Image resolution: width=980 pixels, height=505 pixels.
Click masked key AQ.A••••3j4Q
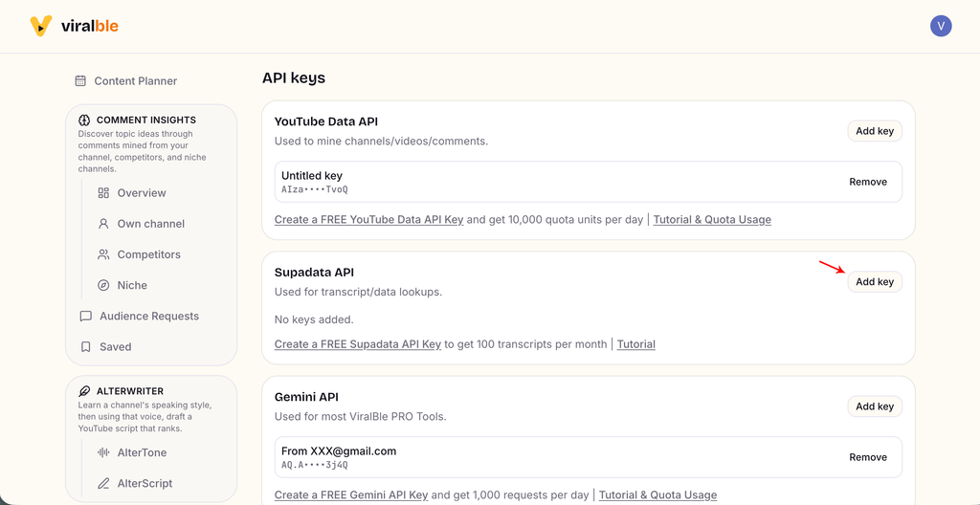314,465
